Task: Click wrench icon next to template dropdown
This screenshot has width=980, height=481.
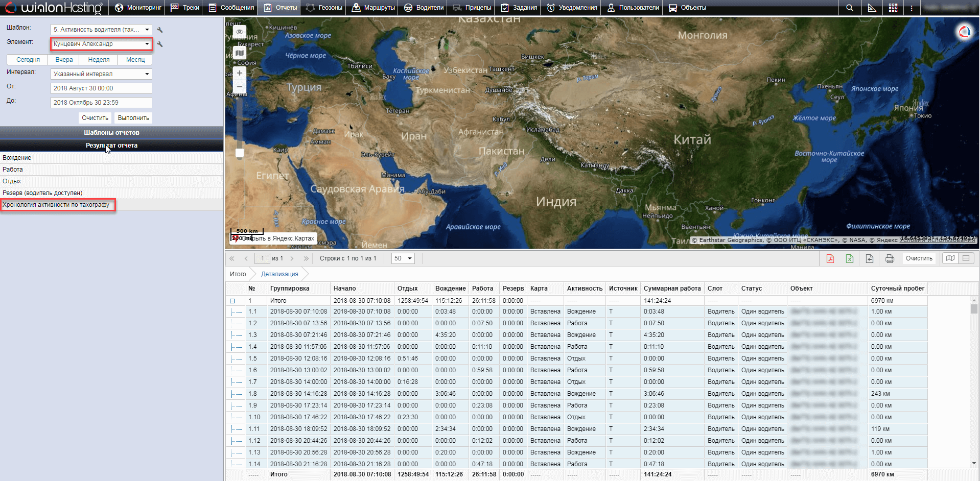Action: click(160, 30)
